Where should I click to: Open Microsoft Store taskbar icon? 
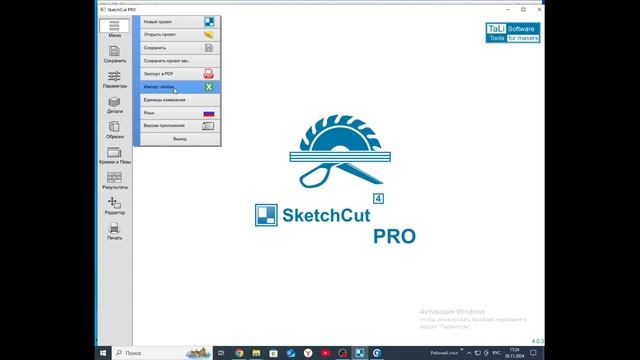273,353
